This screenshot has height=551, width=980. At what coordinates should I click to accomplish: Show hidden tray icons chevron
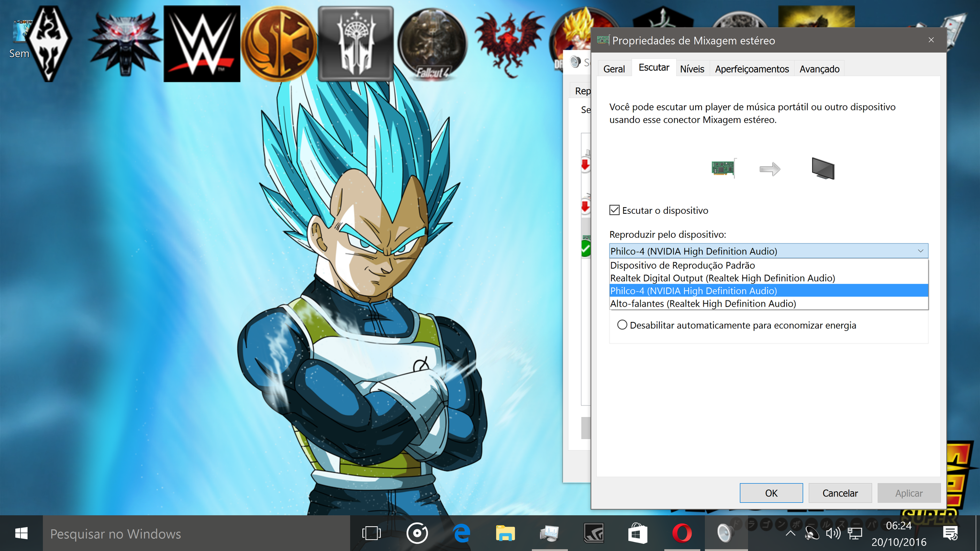coord(790,533)
